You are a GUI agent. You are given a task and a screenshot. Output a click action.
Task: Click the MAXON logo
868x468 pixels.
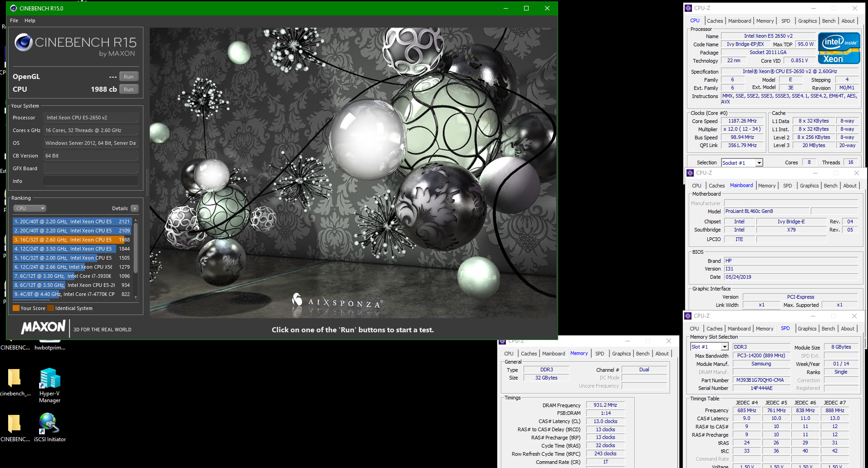pyautogui.click(x=44, y=327)
